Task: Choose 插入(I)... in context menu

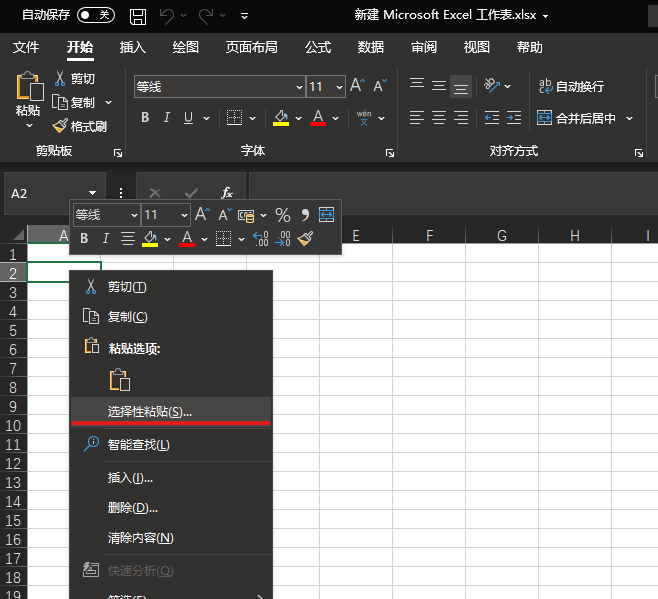Action: click(171, 478)
